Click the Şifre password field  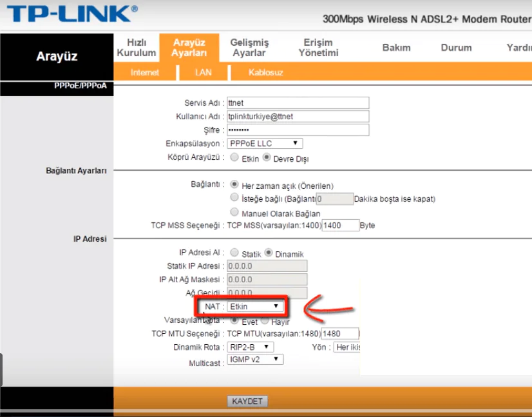298,130
